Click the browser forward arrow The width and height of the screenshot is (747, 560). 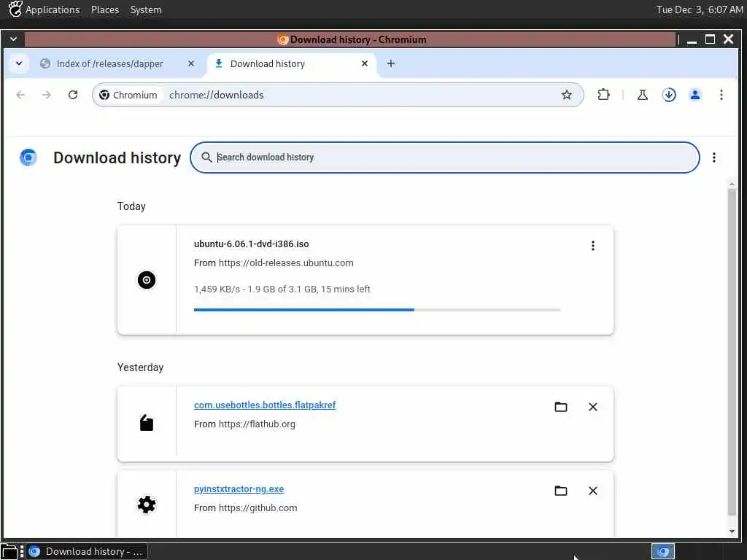click(46, 95)
